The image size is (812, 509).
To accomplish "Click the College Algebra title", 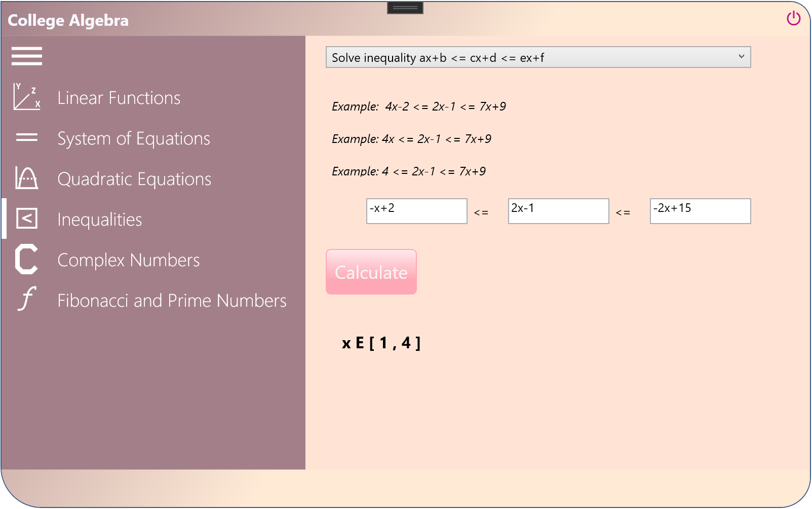I will (x=68, y=20).
